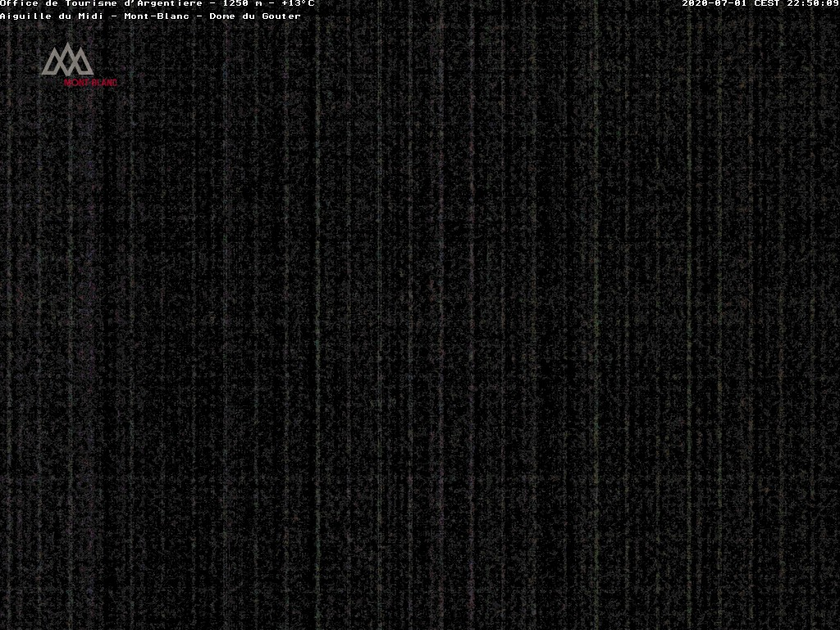Click the 'Aiguille' word in the caption

25,16
